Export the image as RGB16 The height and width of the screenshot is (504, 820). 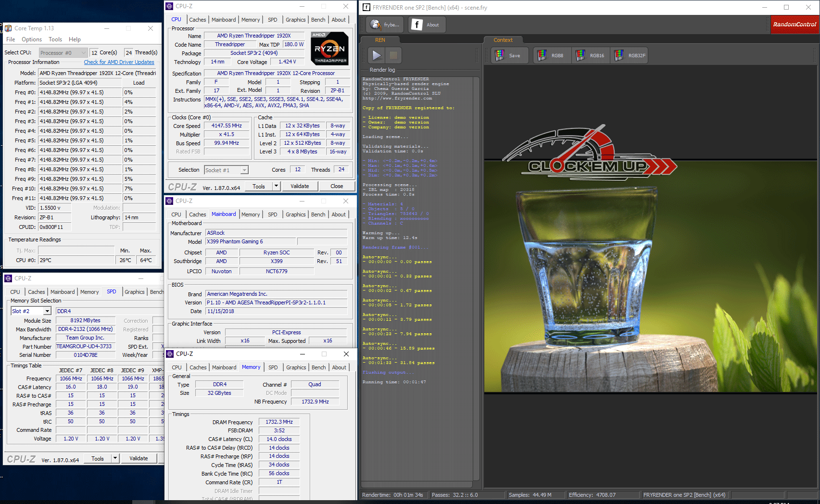tap(591, 56)
